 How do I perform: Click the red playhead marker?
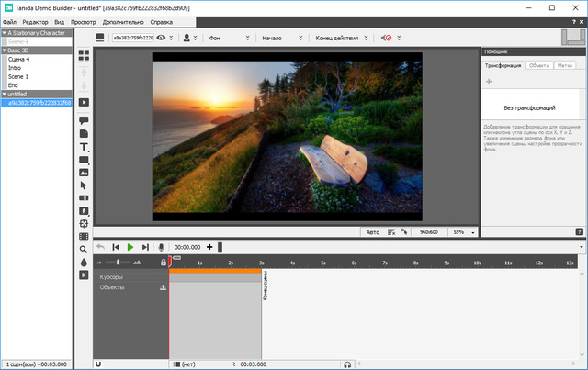tap(170, 261)
